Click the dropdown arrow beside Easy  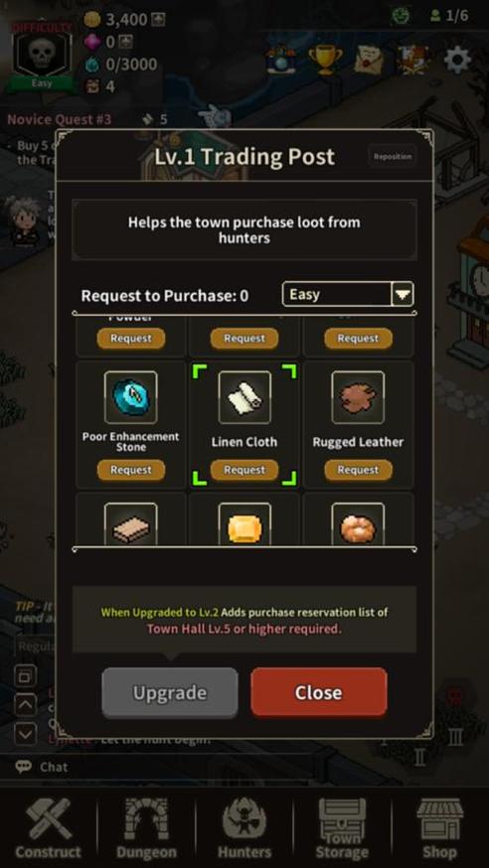tap(403, 294)
